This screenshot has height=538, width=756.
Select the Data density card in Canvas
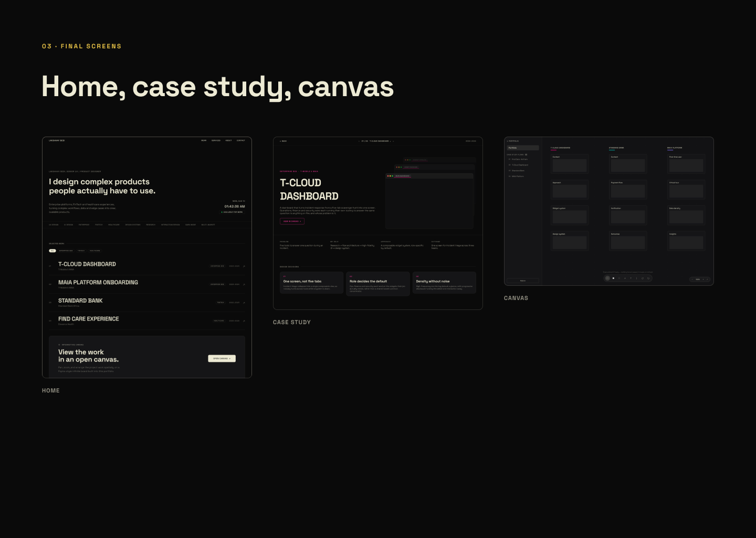[686, 215]
